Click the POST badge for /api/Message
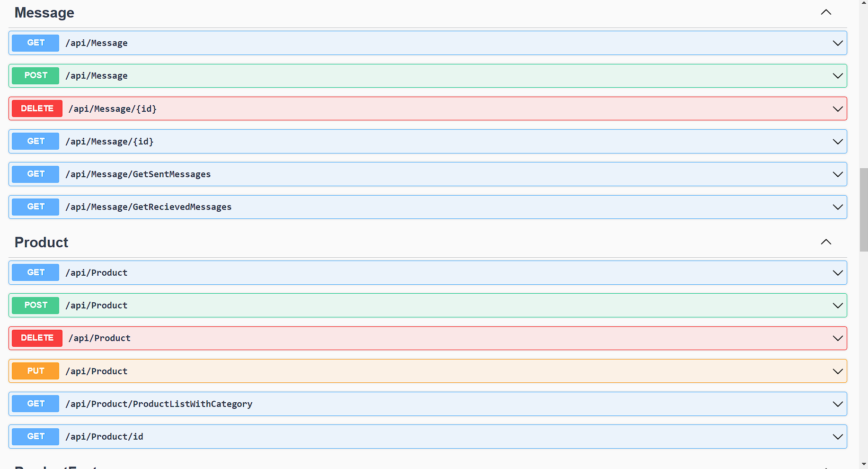Image resolution: width=868 pixels, height=469 pixels. (x=35, y=75)
